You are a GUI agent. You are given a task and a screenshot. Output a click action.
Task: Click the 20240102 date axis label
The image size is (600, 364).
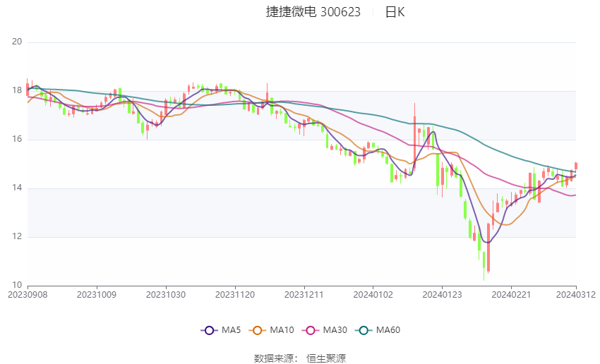click(x=373, y=295)
